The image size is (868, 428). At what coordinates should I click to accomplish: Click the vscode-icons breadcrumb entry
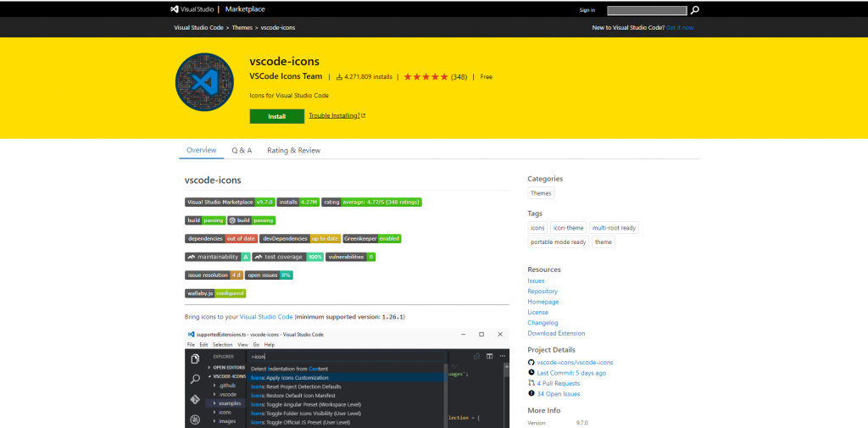(278, 28)
